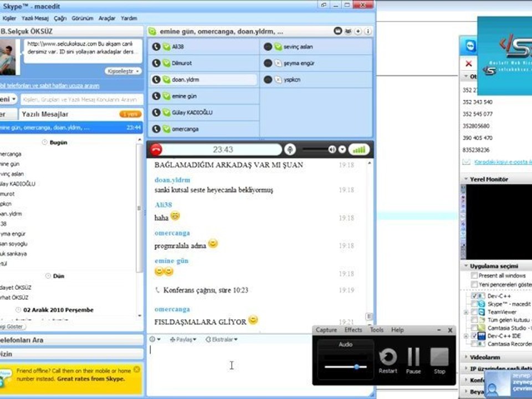Click the participants icon in chat header
This screenshot has width=532, height=399.
point(348,31)
